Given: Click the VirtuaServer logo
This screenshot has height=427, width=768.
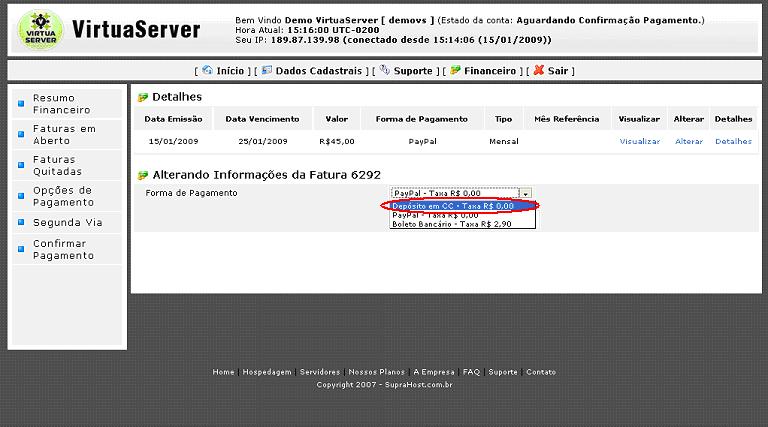Looking at the screenshot, I should [40, 30].
